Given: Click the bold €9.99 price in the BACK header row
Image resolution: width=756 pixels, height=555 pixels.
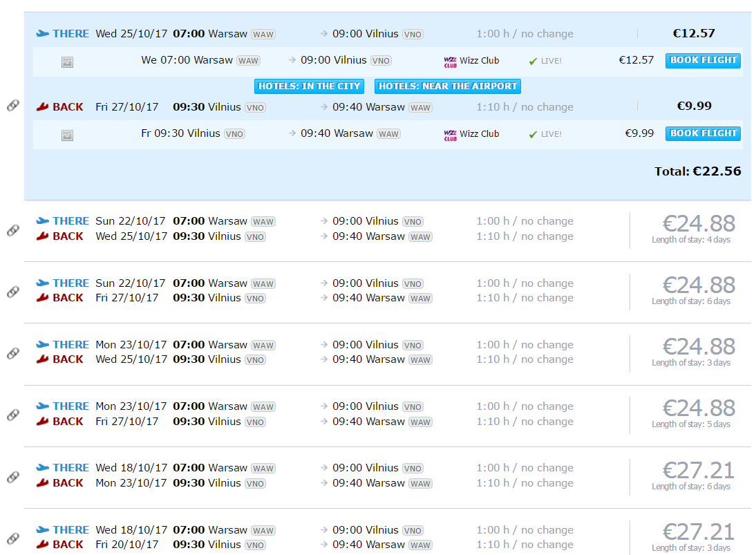Looking at the screenshot, I should tap(694, 106).
